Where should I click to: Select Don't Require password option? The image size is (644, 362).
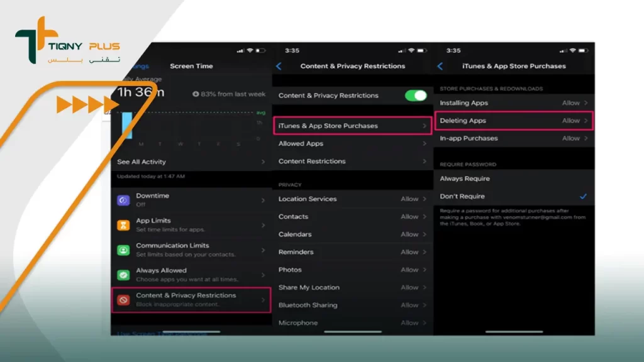point(514,196)
